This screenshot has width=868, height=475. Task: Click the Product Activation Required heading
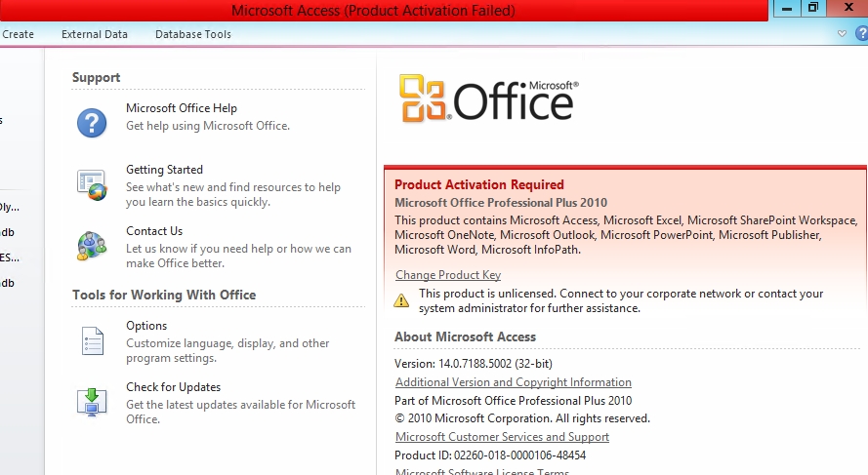point(479,184)
